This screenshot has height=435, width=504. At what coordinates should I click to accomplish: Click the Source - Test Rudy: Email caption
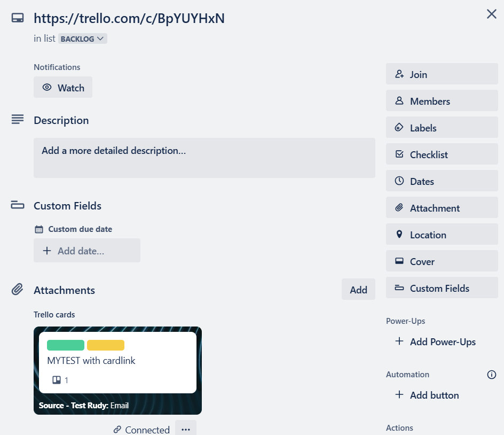click(x=84, y=406)
